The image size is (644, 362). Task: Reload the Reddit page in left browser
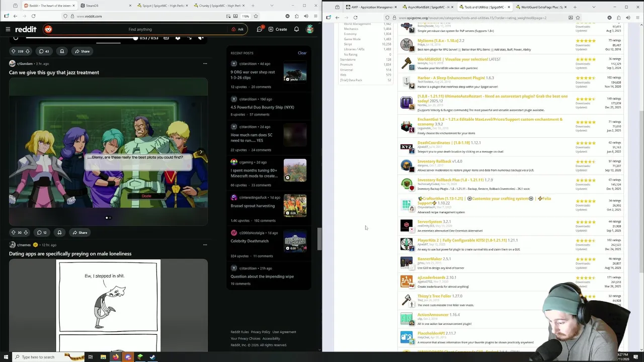33,16
